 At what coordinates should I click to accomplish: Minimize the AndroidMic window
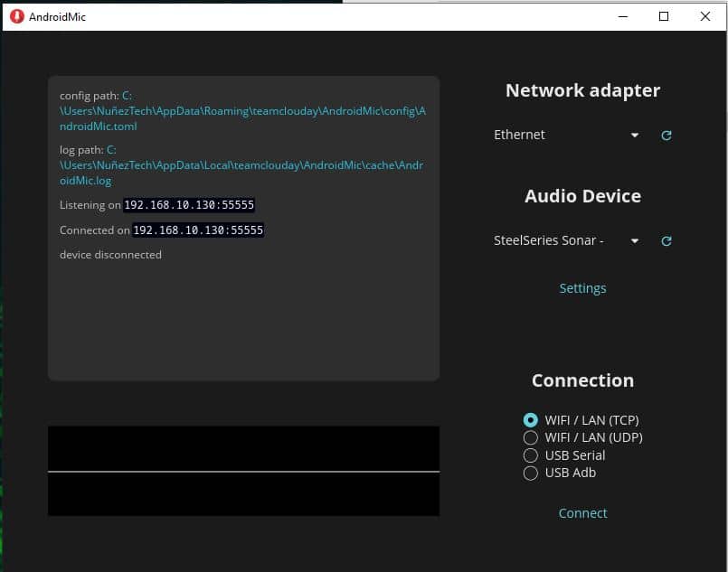click(621, 15)
